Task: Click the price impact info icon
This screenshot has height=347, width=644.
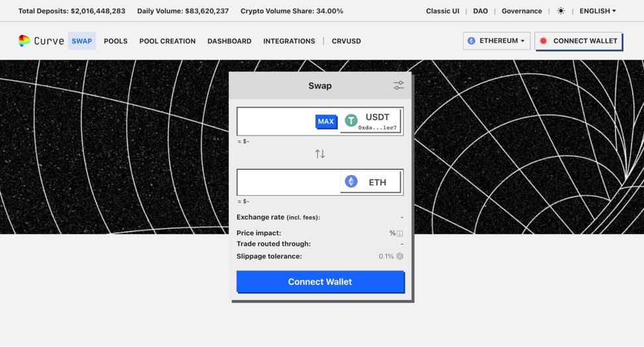Action: [x=400, y=233]
